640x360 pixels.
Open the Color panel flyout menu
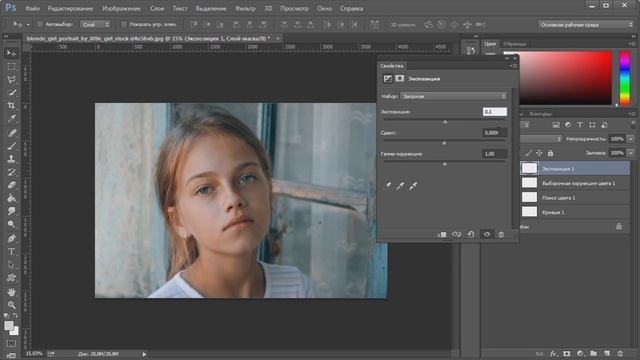(x=632, y=44)
